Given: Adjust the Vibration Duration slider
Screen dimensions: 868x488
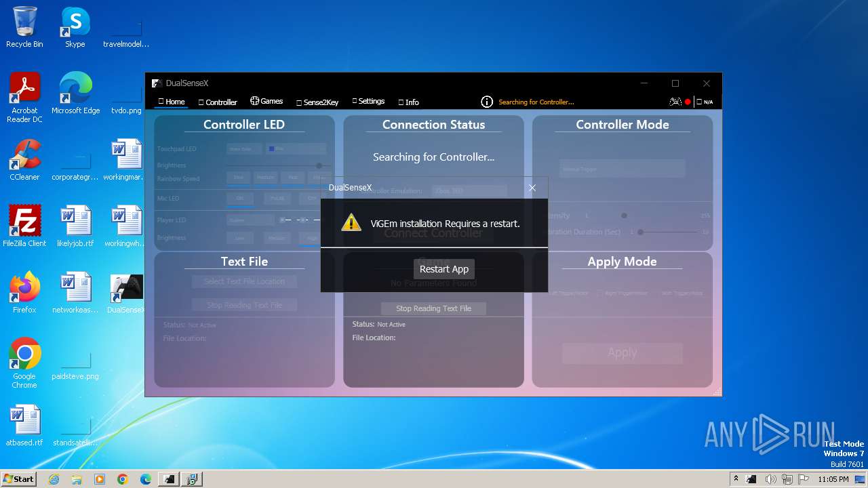Looking at the screenshot, I should [670, 232].
